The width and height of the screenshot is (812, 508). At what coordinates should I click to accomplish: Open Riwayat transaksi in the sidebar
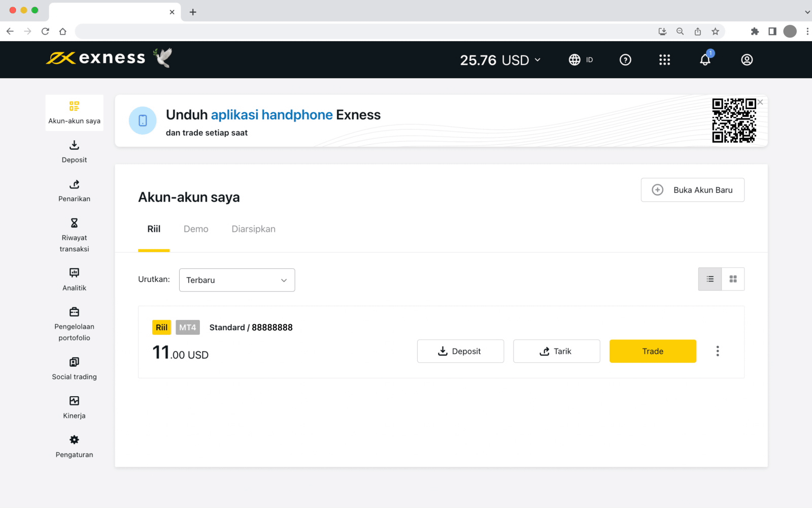tap(74, 235)
